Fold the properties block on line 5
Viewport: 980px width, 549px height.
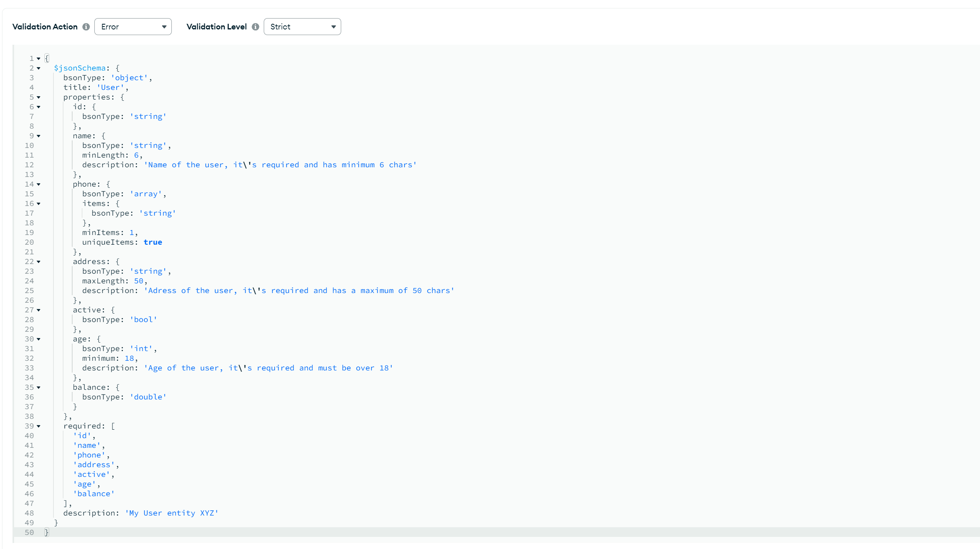click(x=39, y=97)
